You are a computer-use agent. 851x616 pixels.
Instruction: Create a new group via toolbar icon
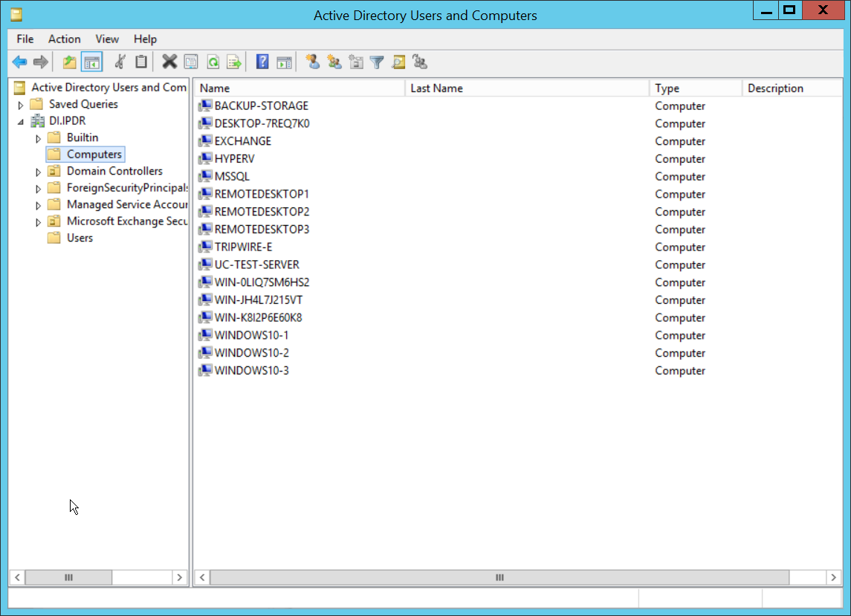click(x=334, y=62)
